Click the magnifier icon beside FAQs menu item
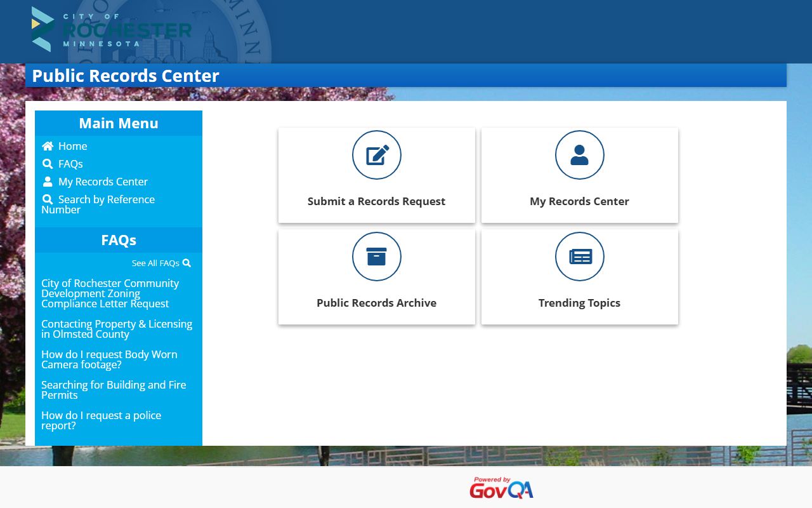This screenshot has height=508, width=812. (48, 164)
